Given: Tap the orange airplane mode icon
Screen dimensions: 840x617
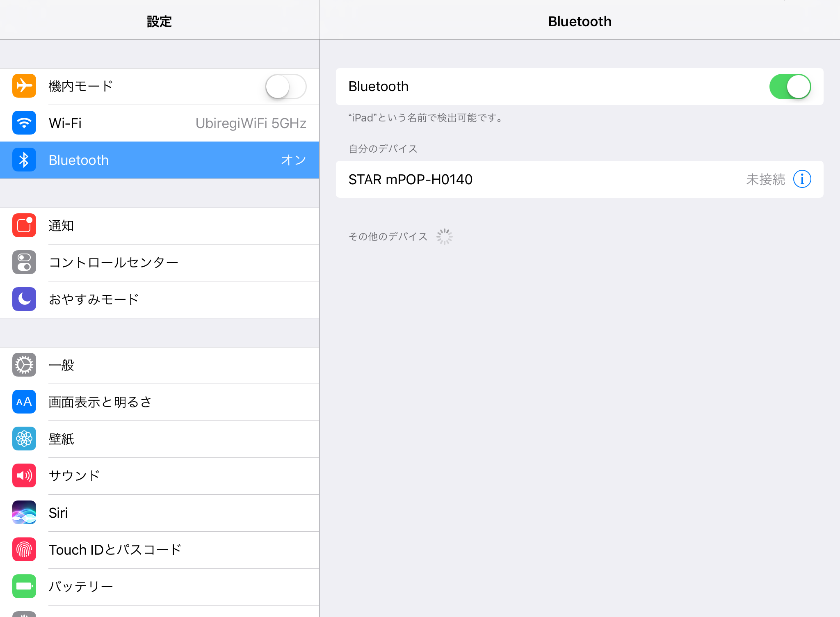Looking at the screenshot, I should (24, 86).
